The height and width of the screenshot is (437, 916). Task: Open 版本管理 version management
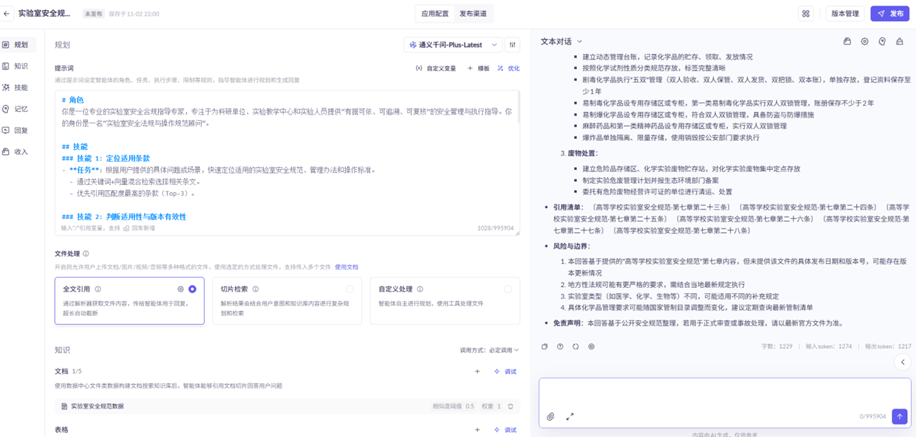(845, 13)
